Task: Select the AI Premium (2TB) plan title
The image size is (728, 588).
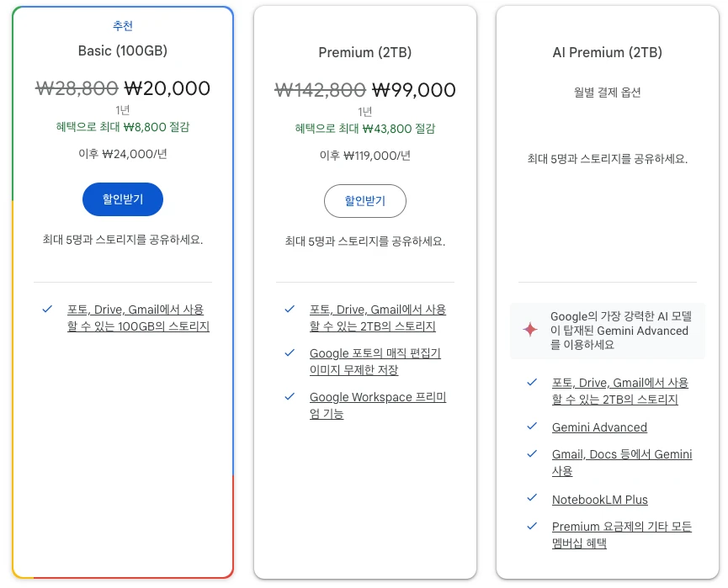Action: click(x=608, y=52)
